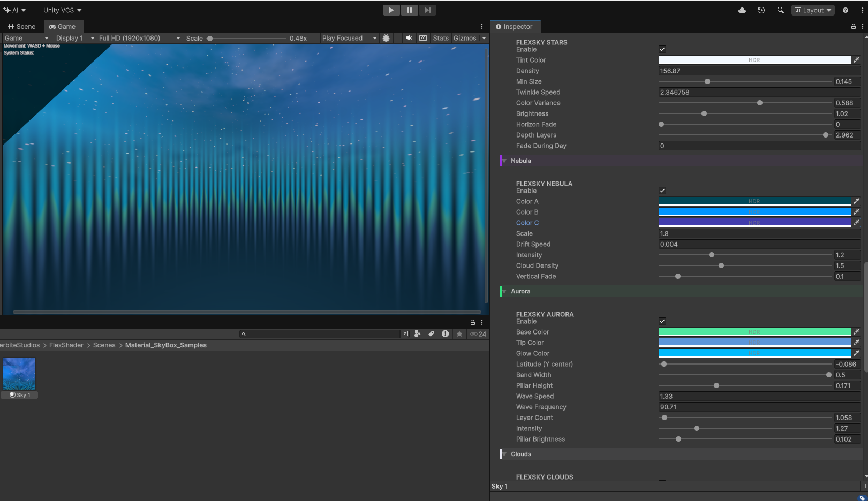Disable the FlexSky Stars Enable checkbox

coord(662,49)
